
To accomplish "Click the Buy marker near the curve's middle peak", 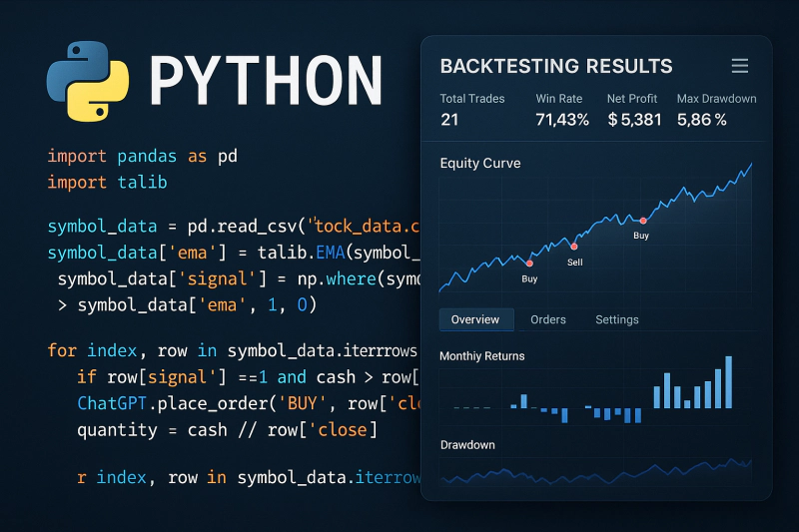I will pos(643,221).
